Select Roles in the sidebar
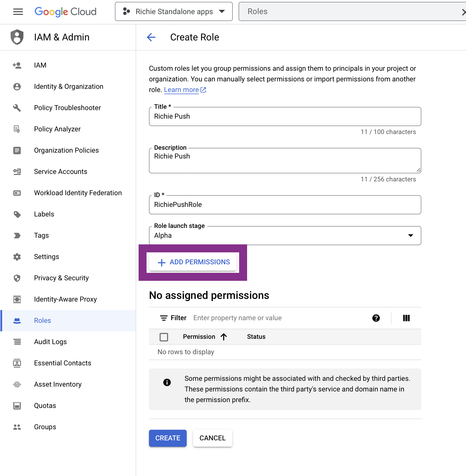The height and width of the screenshot is (476, 466). coord(42,320)
